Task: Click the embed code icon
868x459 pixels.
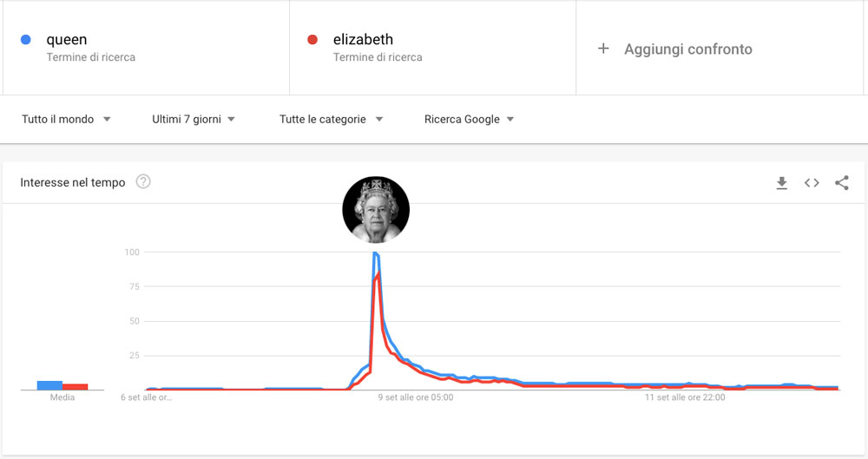Action: (812, 183)
